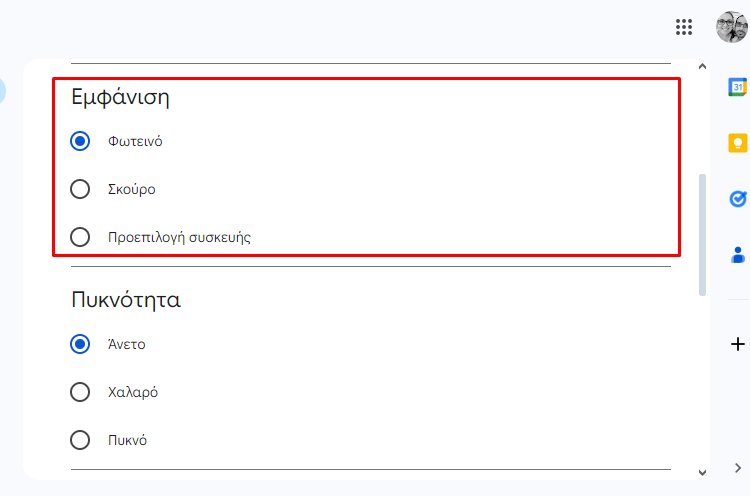Click the scrollbar up arrow
Image resolution: width=750 pixels, height=500 pixels.
coord(702,67)
